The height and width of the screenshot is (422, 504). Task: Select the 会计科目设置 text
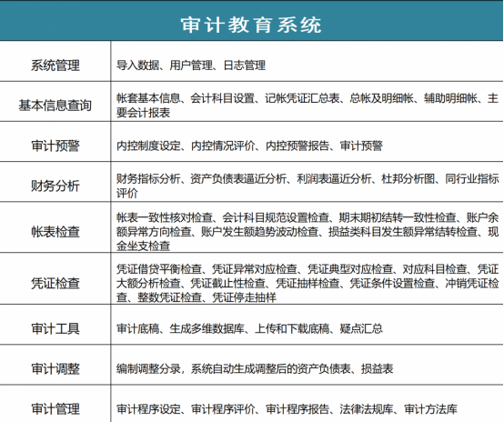click(222, 98)
